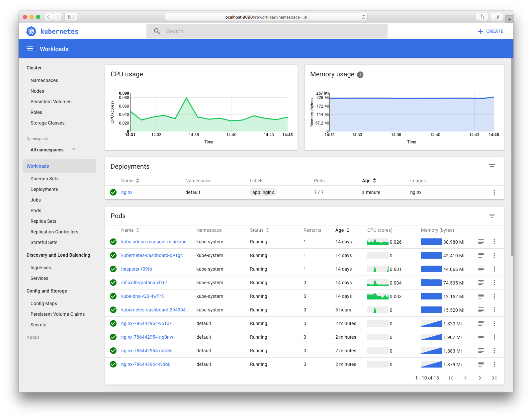This screenshot has height=419, width=532.
Task: View logs for heapster-t09fp pod
Action: 481,269
